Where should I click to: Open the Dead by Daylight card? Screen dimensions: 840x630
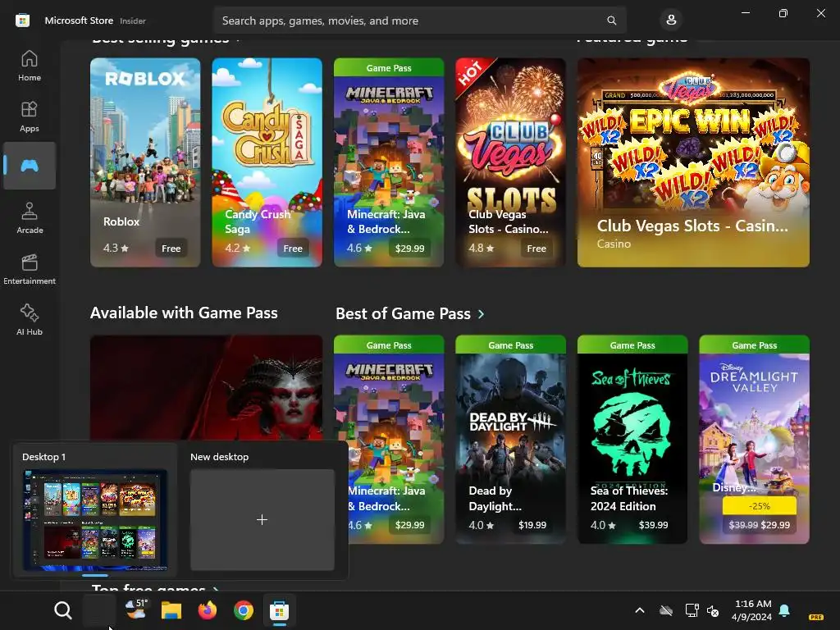point(510,440)
